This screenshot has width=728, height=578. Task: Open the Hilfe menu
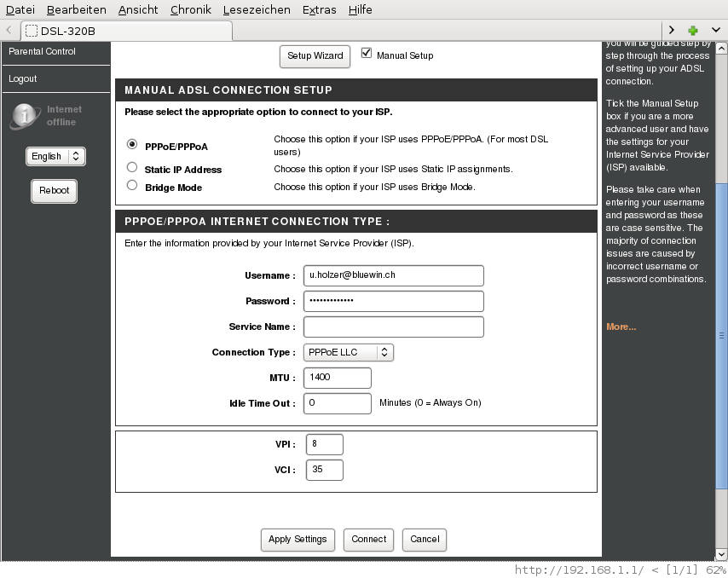pyautogui.click(x=361, y=9)
